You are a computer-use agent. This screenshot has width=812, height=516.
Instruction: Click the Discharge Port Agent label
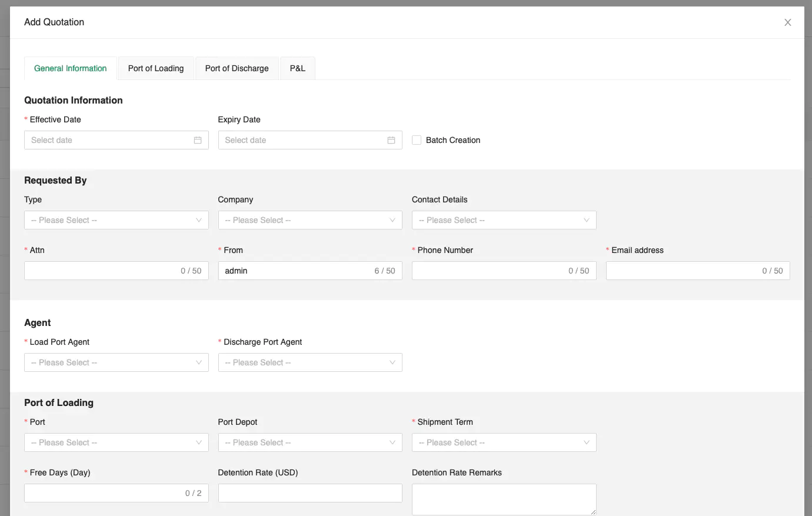[x=263, y=342]
